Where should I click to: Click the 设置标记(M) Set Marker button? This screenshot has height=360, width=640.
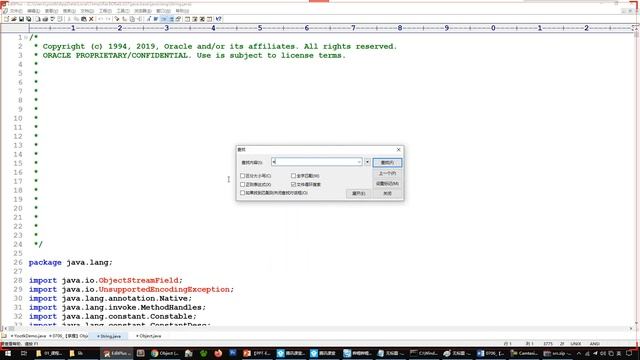tap(387, 184)
